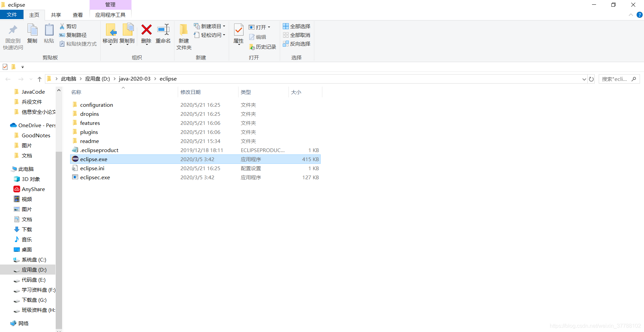Open 下载 folder in sidebar
Screen dimensions: 644x332
point(23,229)
